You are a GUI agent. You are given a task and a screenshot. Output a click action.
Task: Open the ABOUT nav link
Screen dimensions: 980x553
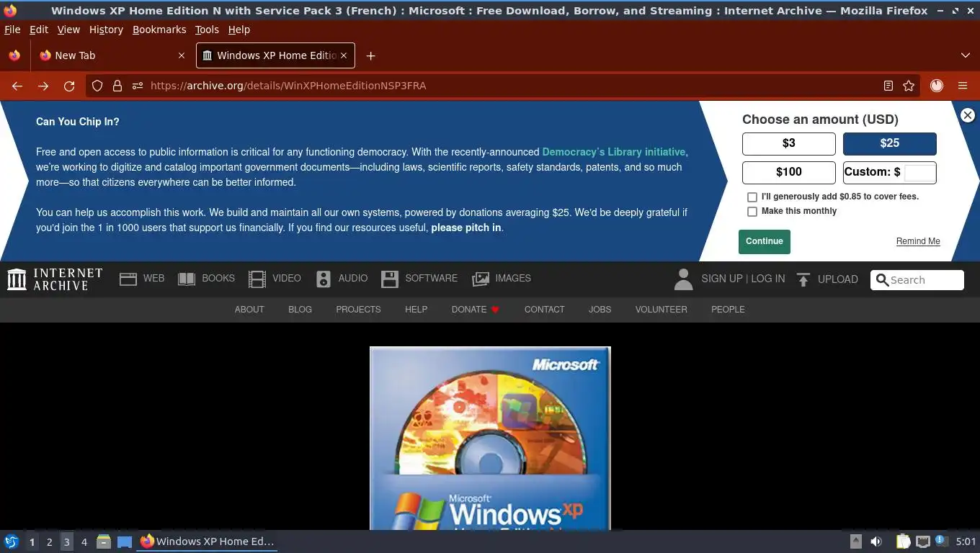[249, 310]
